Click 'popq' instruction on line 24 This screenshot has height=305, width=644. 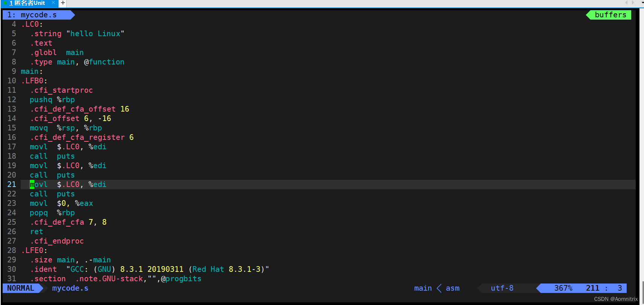[39, 213]
